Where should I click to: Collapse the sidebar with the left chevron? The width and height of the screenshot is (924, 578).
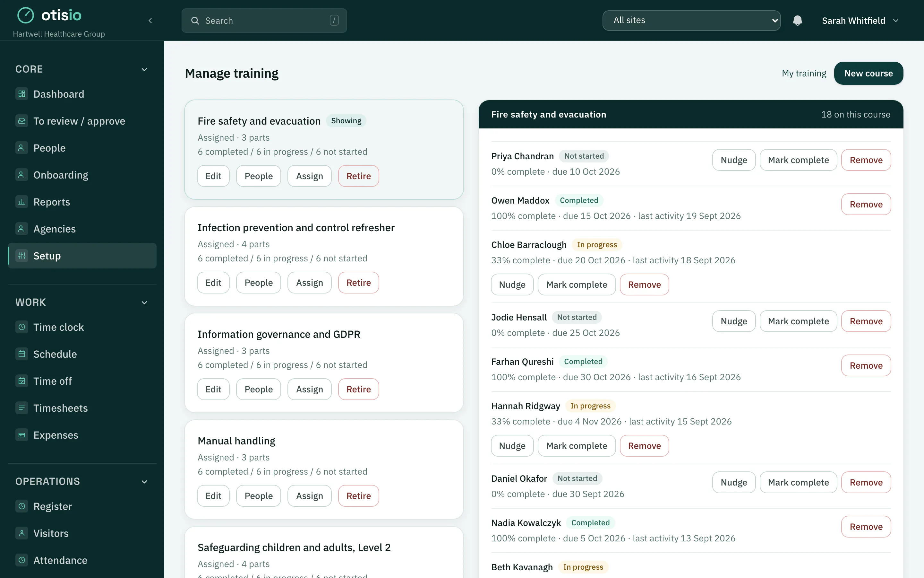[150, 21]
